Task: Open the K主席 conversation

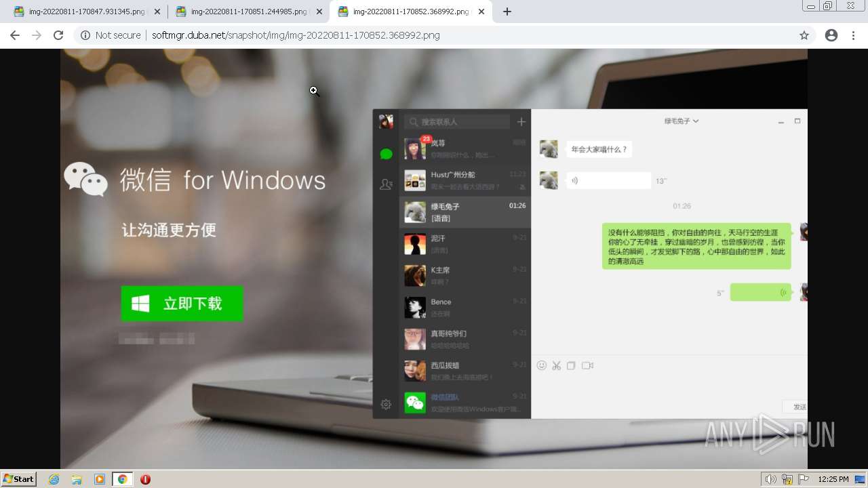Action: (x=465, y=276)
